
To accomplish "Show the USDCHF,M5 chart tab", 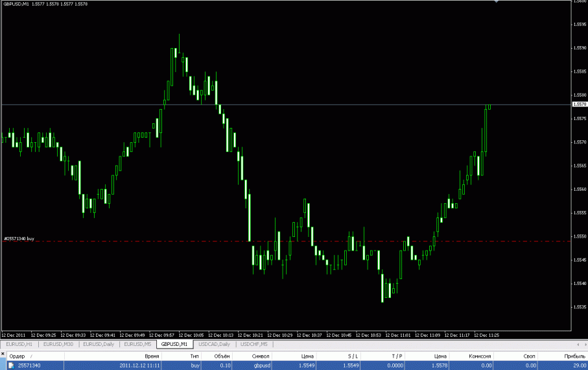I will [x=254, y=344].
